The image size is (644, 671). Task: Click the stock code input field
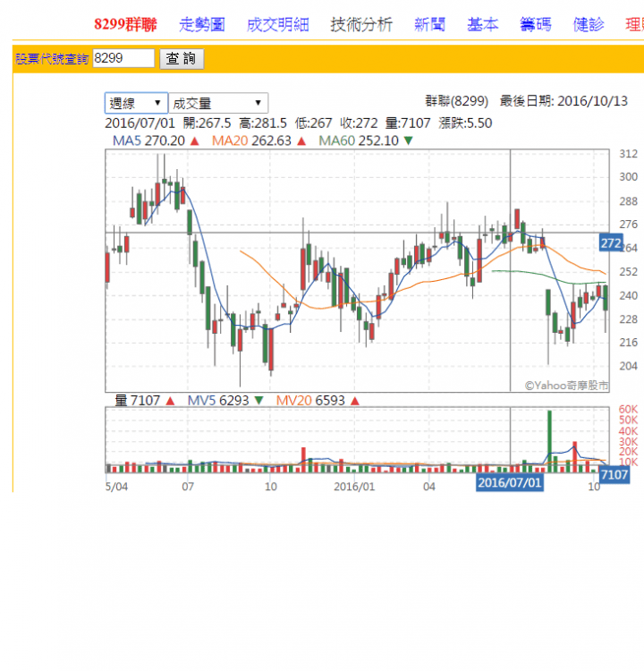pyautogui.click(x=123, y=58)
